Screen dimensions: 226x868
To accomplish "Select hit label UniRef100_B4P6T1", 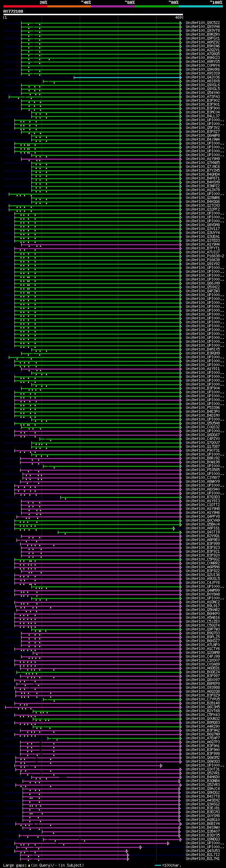I will click(203, 178).
